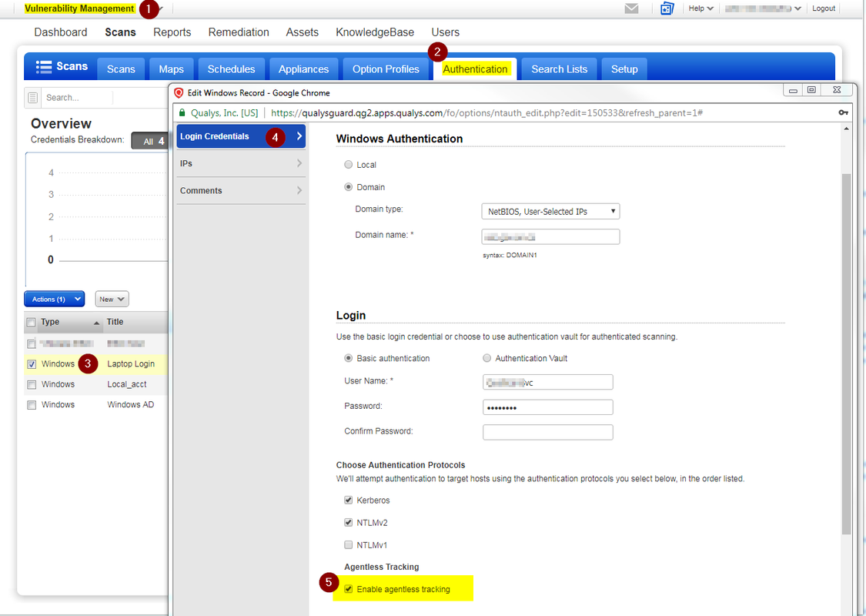Open the Domain type dropdown
The image size is (866, 616).
550,212
